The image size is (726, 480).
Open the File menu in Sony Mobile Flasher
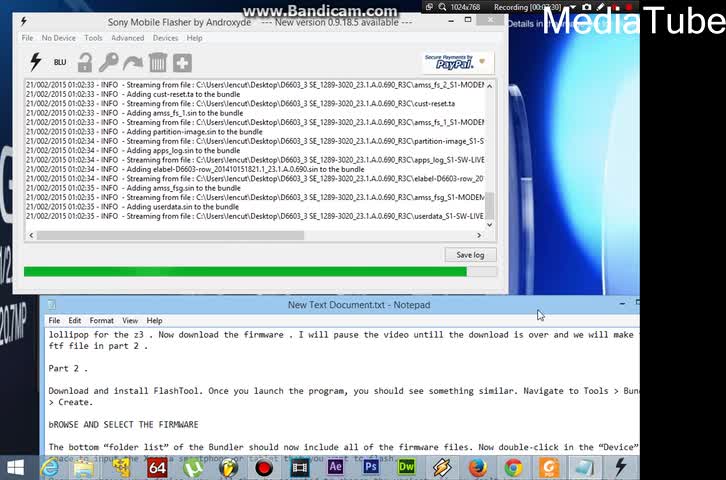tap(27, 38)
